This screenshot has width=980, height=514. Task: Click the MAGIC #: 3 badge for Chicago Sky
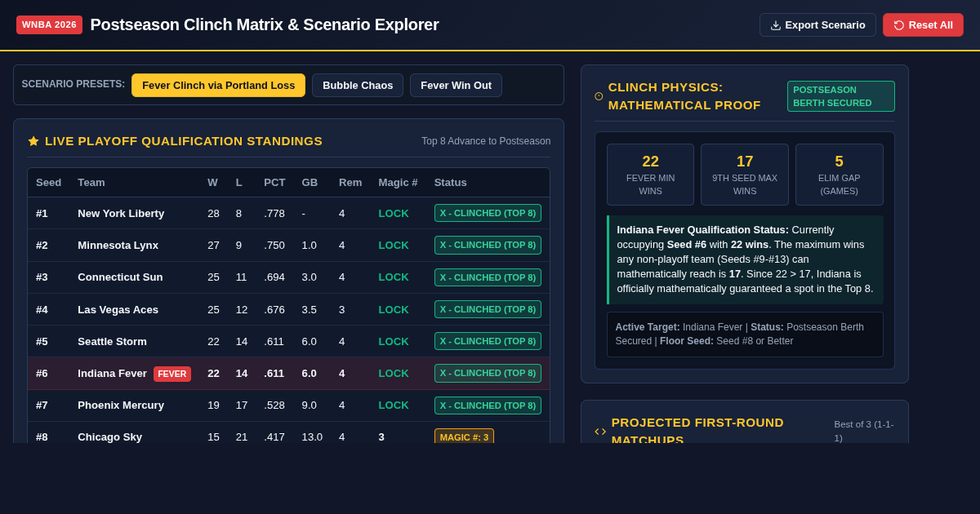464,436
